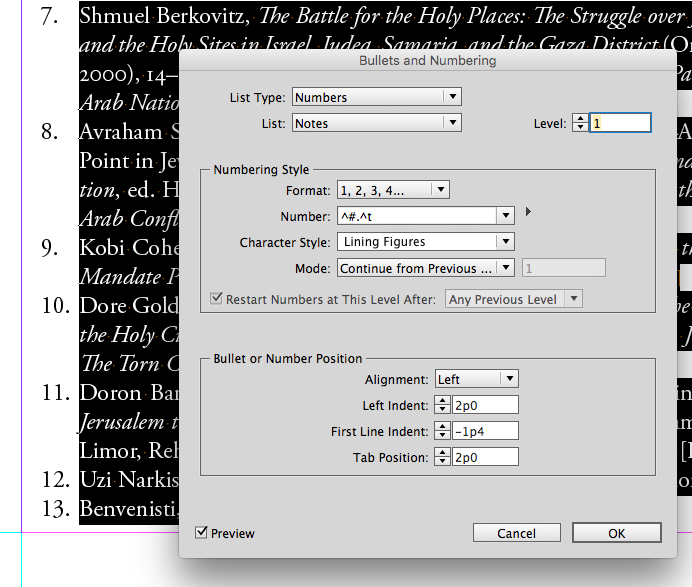Click the Left Indent field with 2p0

pos(485,405)
